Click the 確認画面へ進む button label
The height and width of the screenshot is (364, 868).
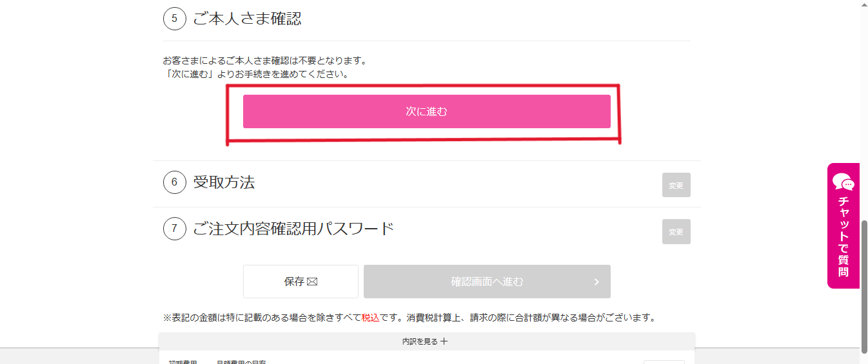487,282
